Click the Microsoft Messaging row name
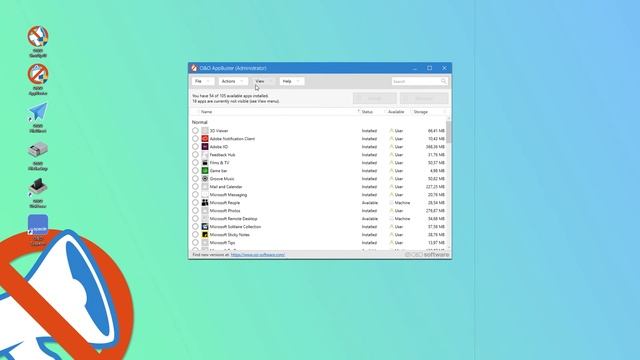 point(228,195)
